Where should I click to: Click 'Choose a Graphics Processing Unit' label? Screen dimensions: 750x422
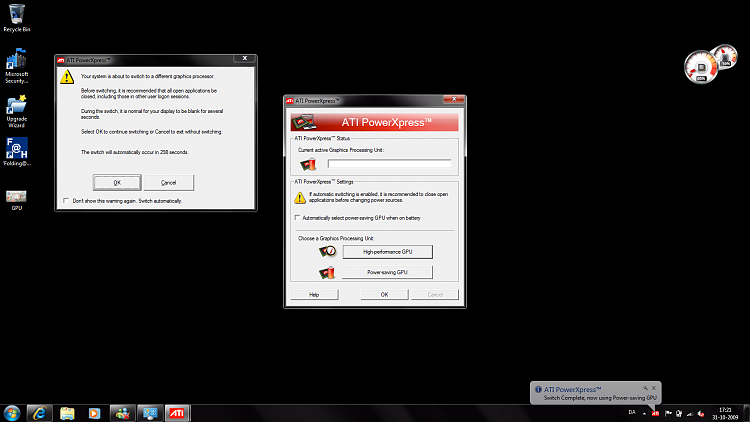pyautogui.click(x=336, y=238)
